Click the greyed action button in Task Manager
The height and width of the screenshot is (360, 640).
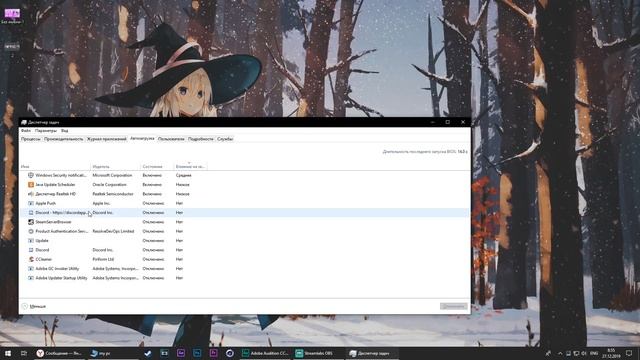[x=453, y=306]
